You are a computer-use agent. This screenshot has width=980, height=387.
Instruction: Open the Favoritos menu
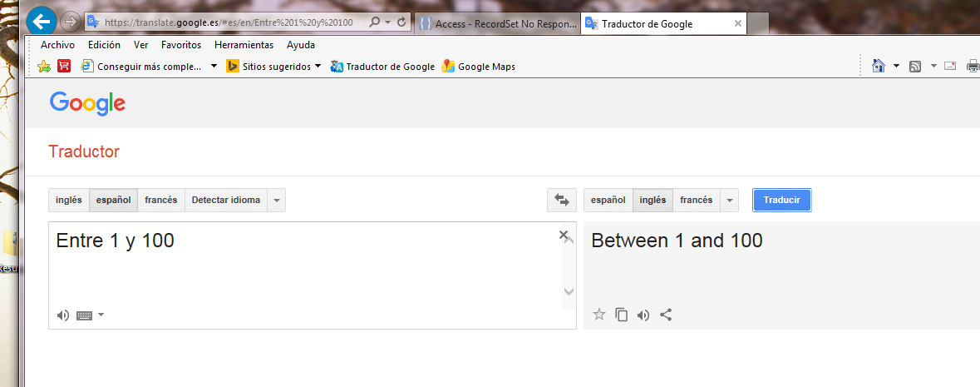[181, 45]
